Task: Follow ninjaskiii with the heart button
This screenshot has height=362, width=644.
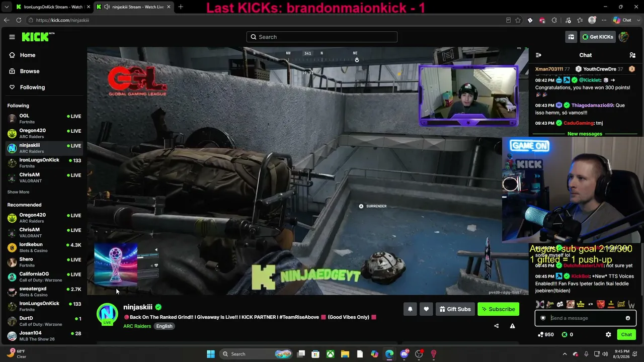Action: (x=426, y=309)
